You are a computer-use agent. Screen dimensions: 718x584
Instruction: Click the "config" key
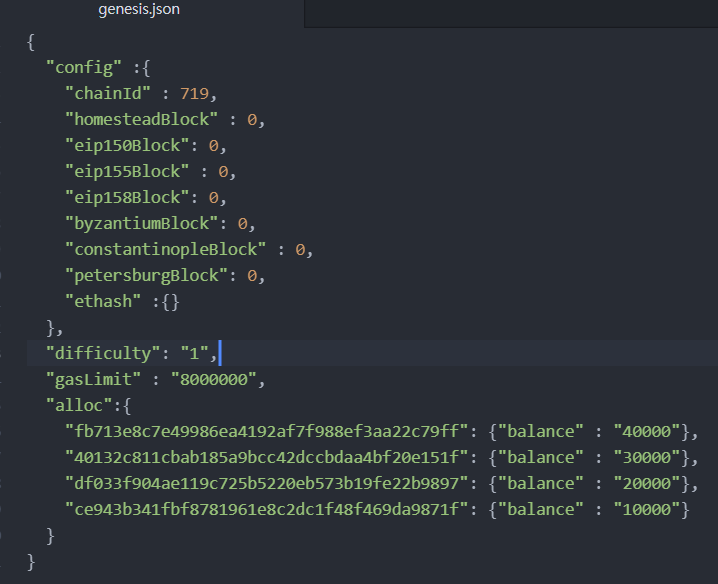84,68
